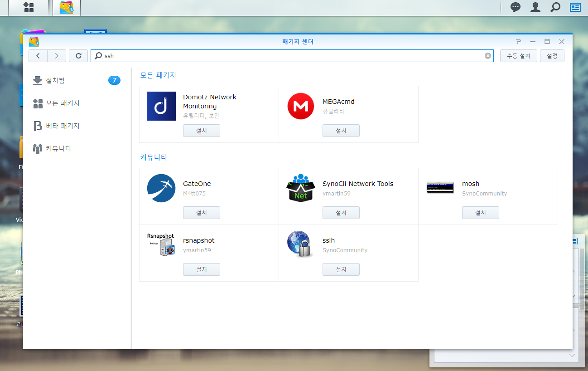Clear the ssh search text
588x371 pixels.
[x=488, y=56]
